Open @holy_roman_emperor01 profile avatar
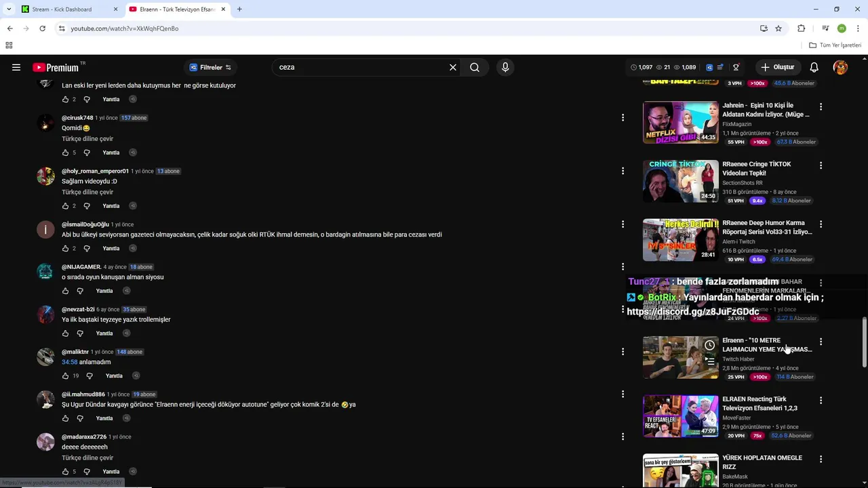 tap(45, 176)
